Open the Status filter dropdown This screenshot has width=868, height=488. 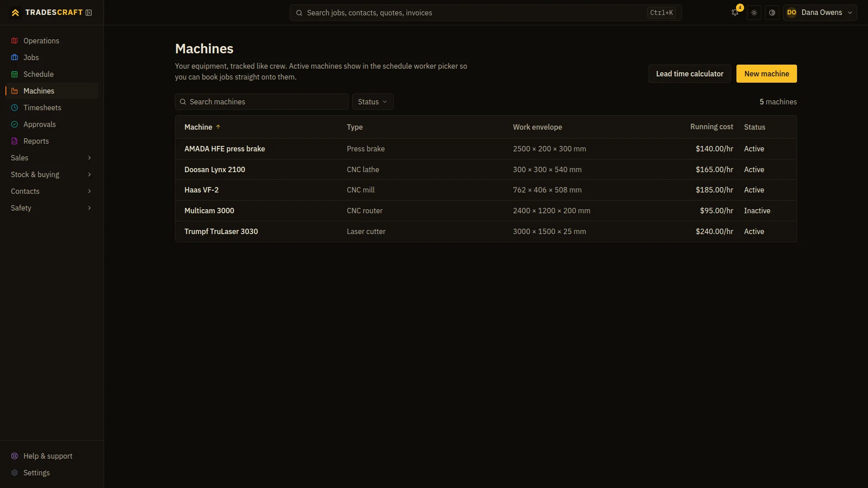[x=373, y=102]
